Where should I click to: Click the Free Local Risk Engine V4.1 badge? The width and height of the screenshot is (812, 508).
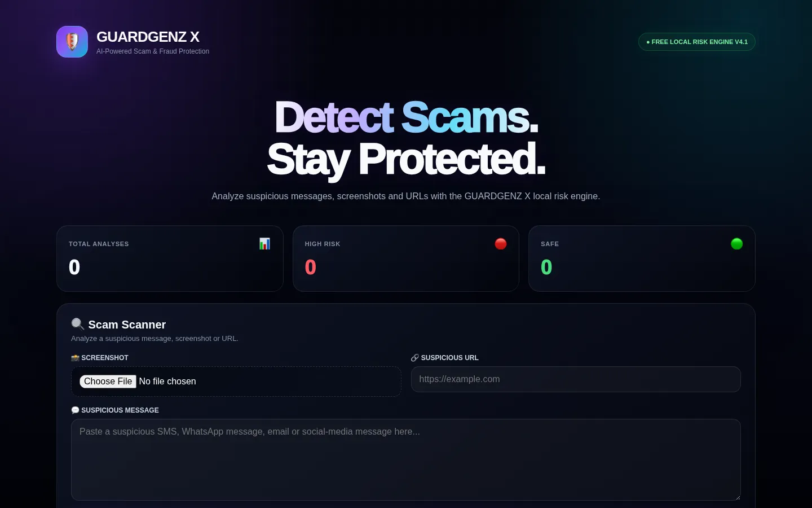coord(696,42)
